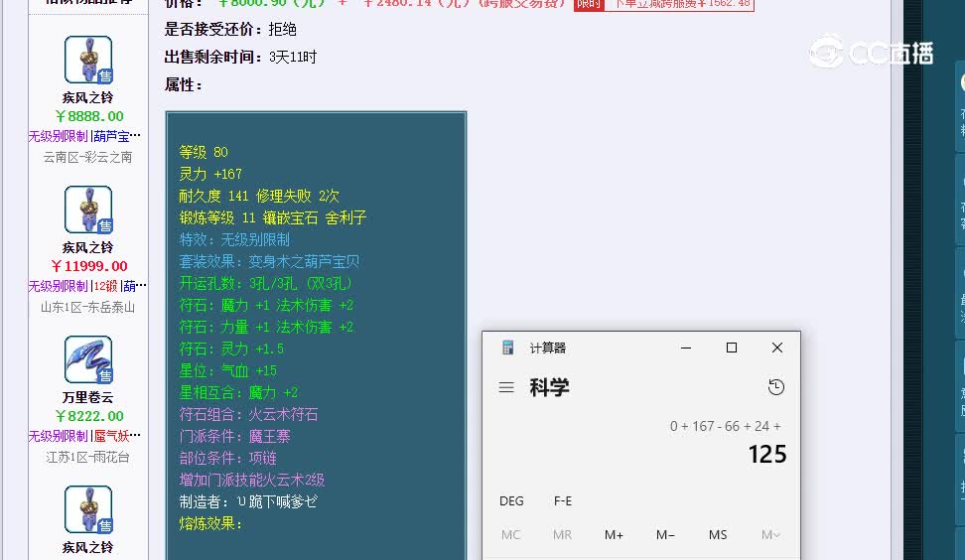Click the ¥11999.00 price text
The height and width of the screenshot is (560, 965).
(x=89, y=266)
